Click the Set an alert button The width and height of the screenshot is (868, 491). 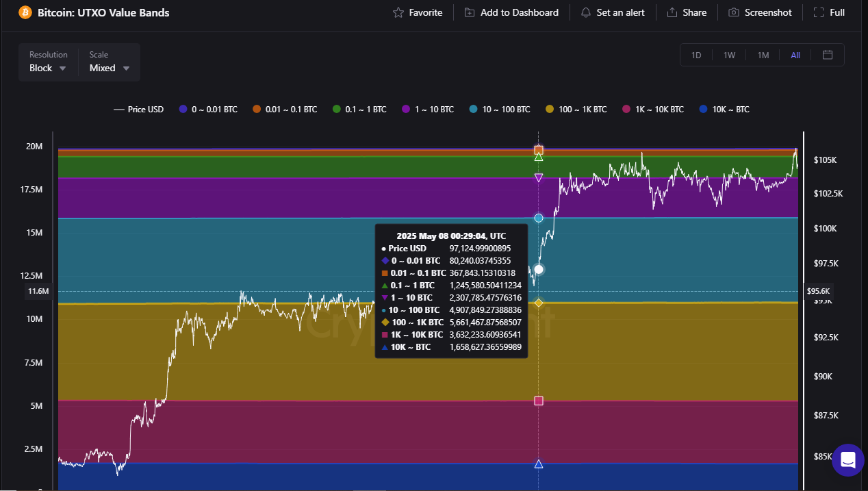613,12
